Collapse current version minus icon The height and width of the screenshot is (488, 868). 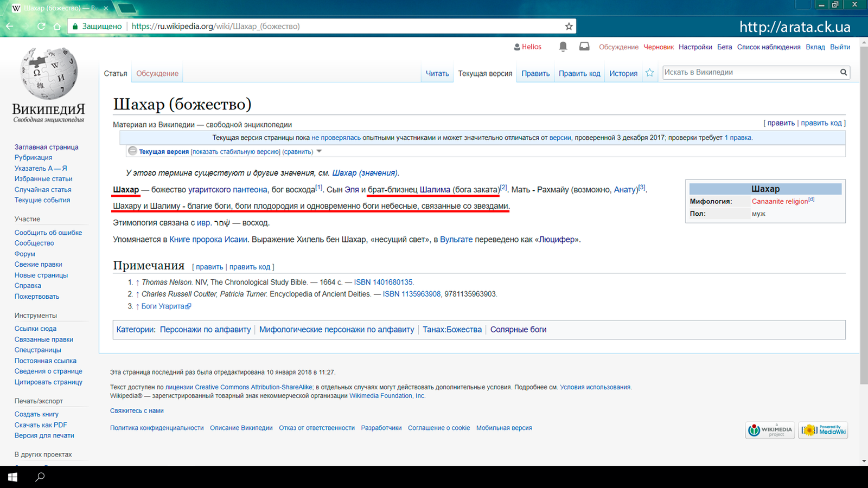[x=132, y=151]
